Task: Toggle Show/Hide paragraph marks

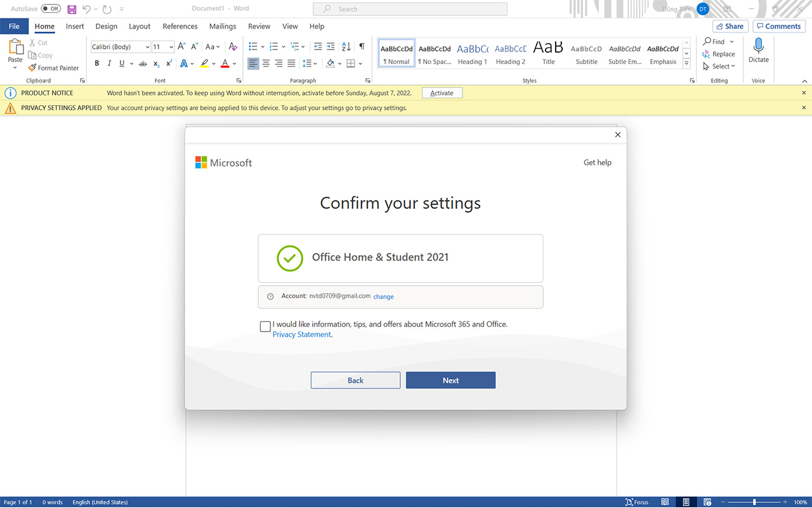Action: click(x=362, y=46)
